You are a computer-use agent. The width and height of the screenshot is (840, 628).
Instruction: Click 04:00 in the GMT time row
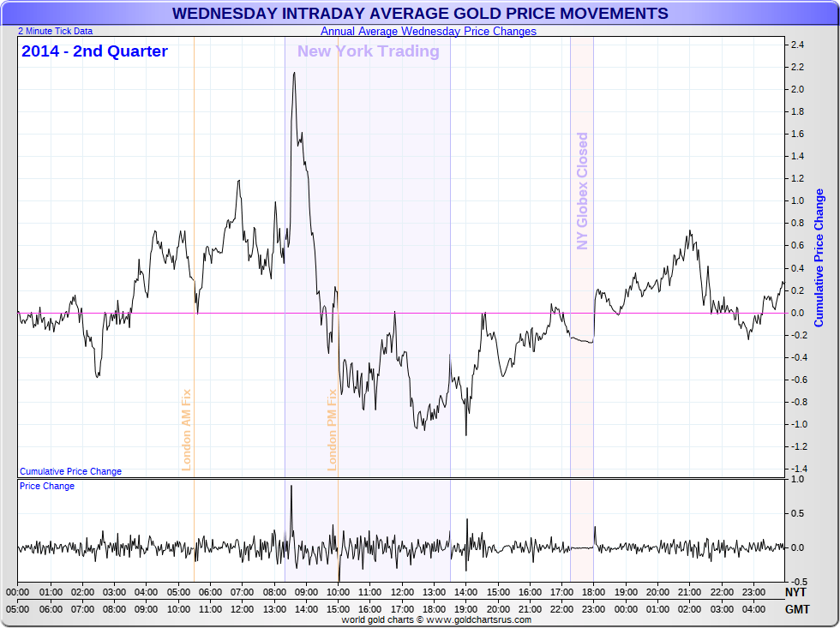[753, 609]
